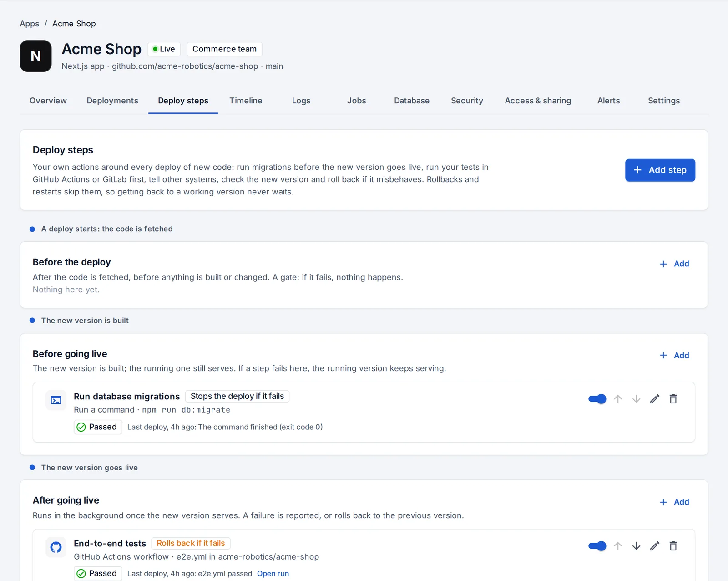Open the Settings tab

pos(664,101)
